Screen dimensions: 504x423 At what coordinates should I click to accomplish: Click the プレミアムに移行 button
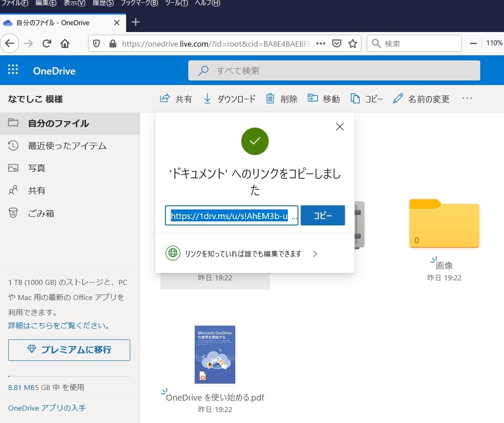[x=69, y=350]
